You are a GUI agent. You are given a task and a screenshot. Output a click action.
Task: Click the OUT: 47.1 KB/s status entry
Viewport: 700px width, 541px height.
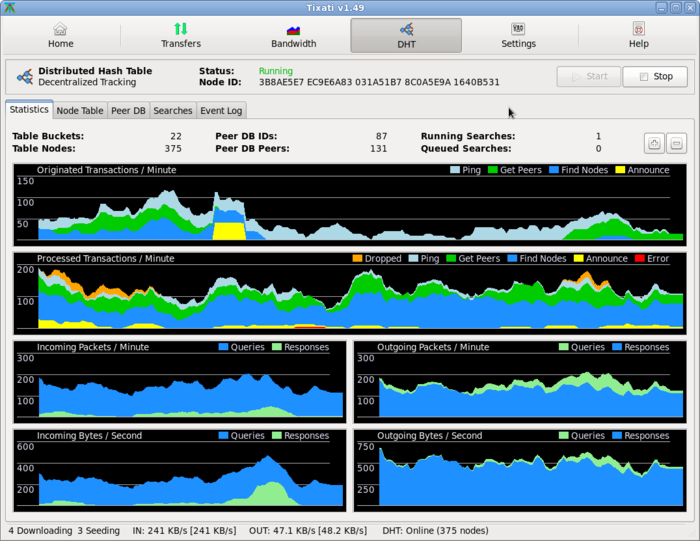[x=308, y=531]
